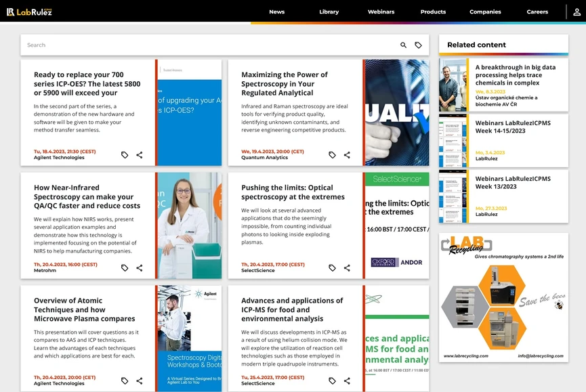Screen dimensions: 586x392
Task: Click tag icon on Atomic Techniques card
Action: 125,380
